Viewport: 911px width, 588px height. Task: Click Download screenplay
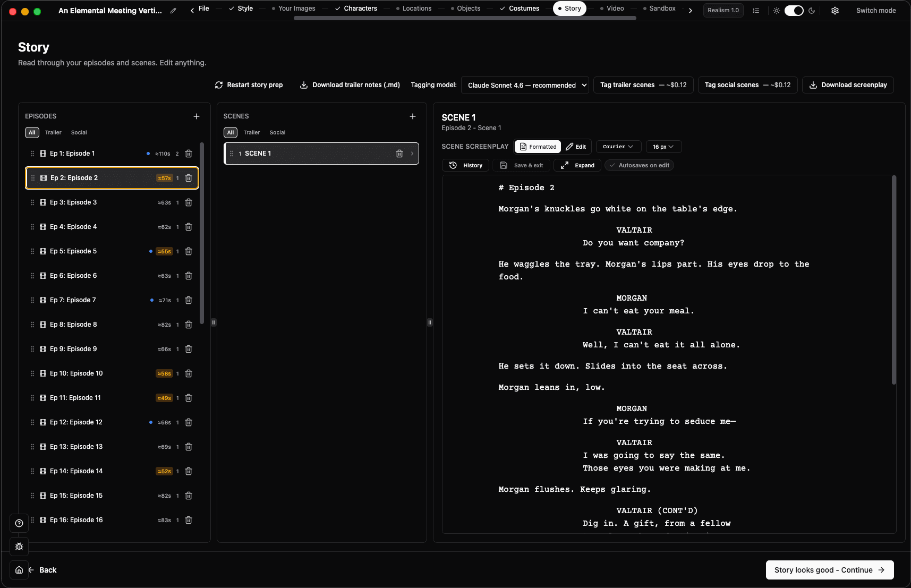point(848,85)
